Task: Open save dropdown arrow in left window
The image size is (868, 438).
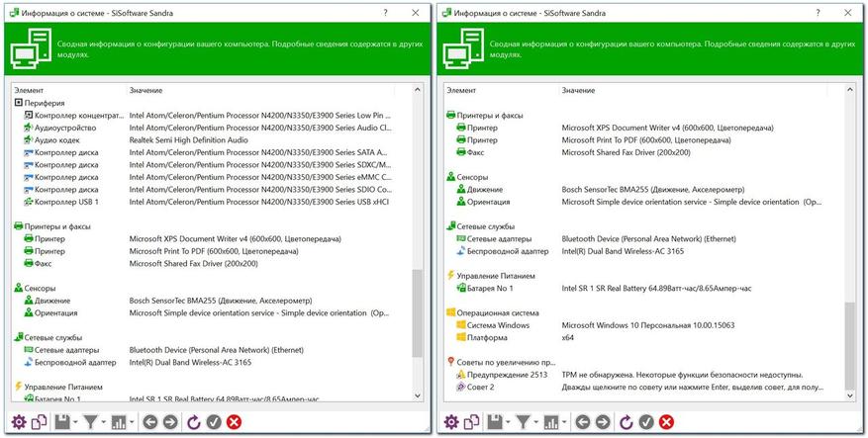Action: [75, 422]
